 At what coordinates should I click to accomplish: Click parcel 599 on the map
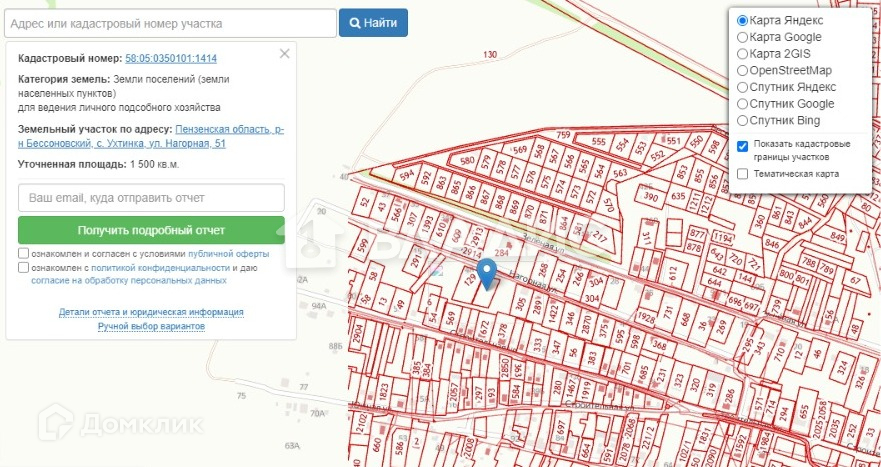[x=362, y=244]
